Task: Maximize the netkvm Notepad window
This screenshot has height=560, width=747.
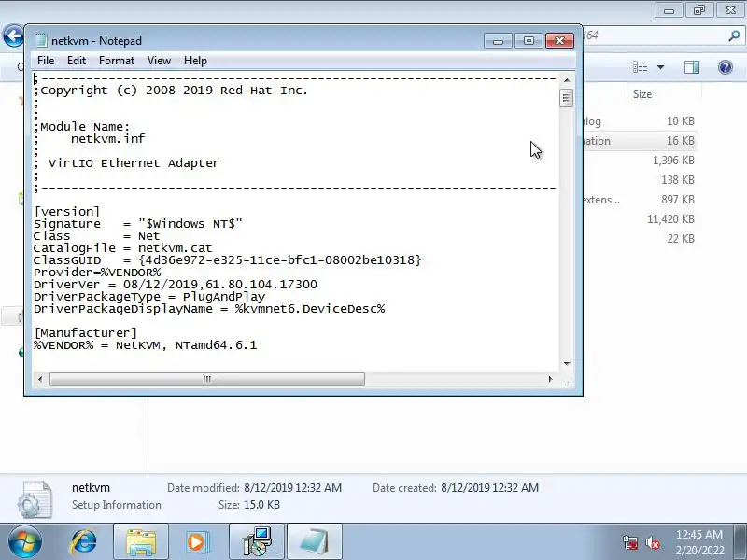Action: pos(529,41)
